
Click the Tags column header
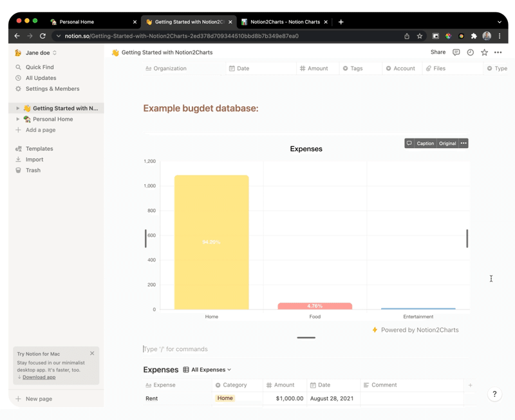[x=360, y=68]
